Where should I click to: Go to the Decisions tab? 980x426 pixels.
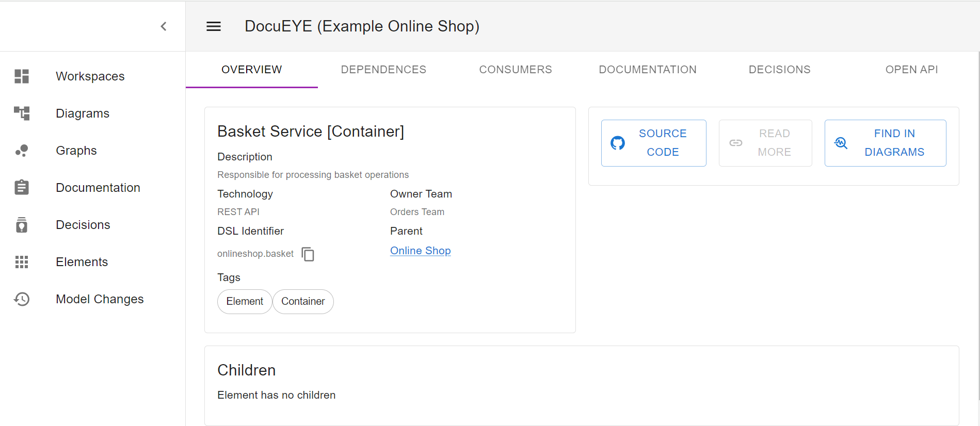(779, 70)
